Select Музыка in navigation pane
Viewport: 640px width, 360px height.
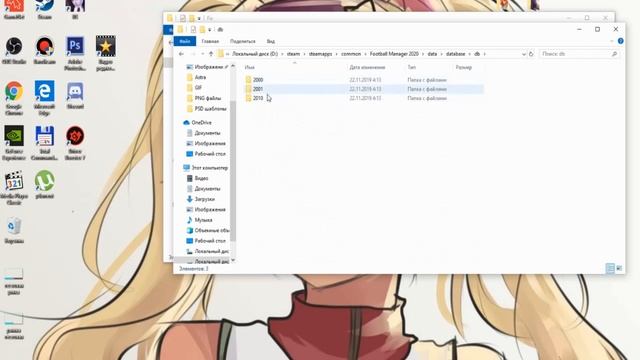(x=200, y=220)
